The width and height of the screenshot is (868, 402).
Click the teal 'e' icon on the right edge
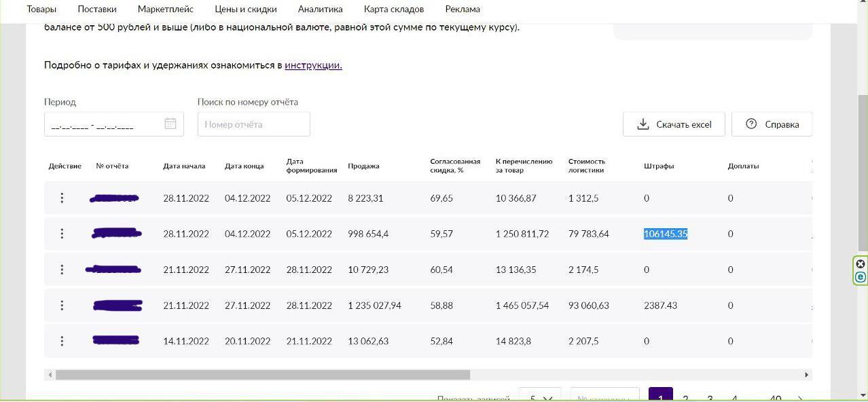pyautogui.click(x=861, y=277)
